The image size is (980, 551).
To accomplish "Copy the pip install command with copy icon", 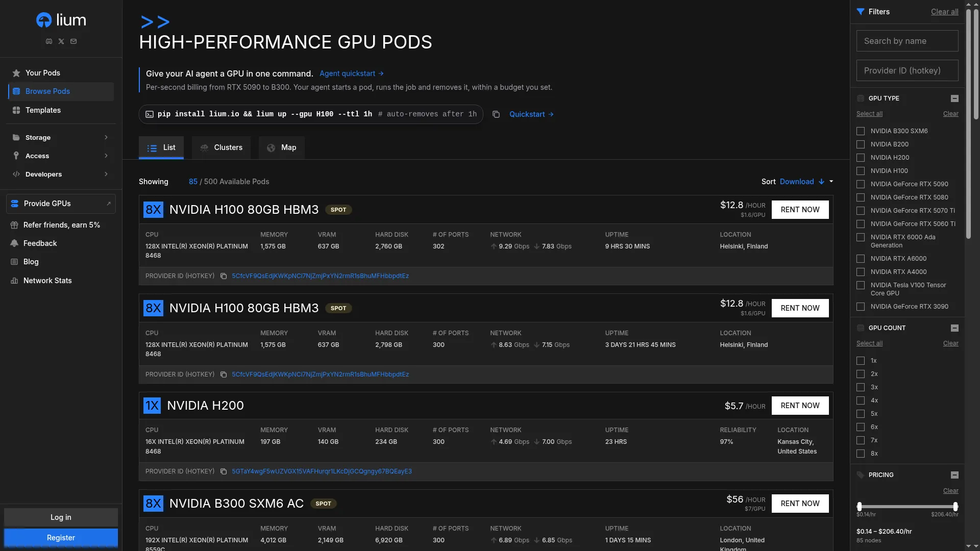I will tap(496, 114).
